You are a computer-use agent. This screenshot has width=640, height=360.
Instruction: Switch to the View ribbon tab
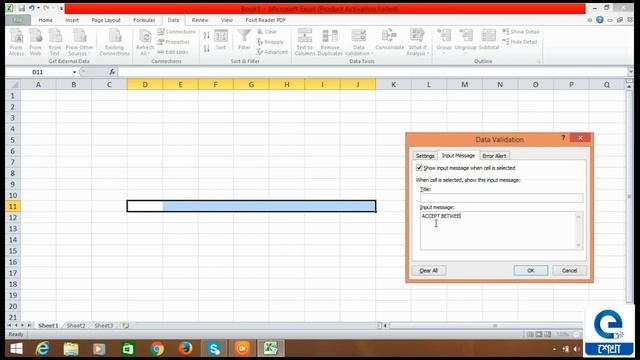point(227,20)
